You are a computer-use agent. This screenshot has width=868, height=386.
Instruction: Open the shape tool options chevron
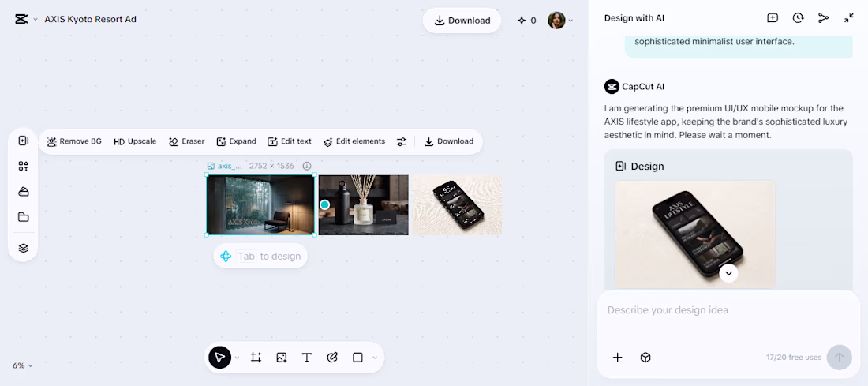pyautogui.click(x=375, y=358)
